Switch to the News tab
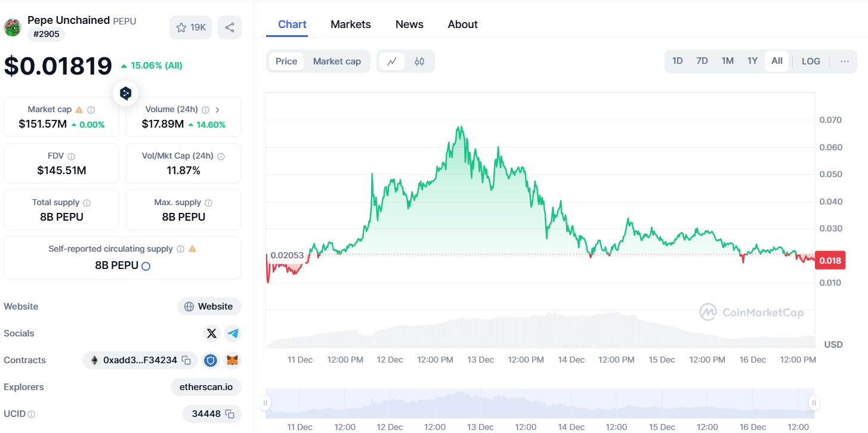The image size is (868, 433). point(409,24)
